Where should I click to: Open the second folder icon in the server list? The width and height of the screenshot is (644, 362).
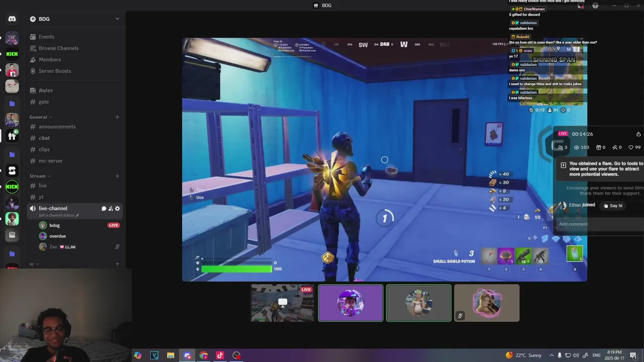[x=12, y=154]
